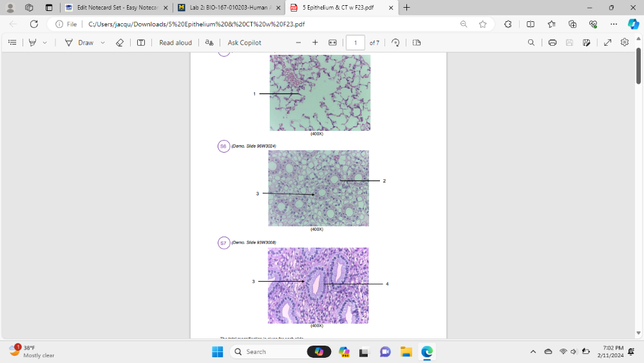Toggle the page view layout button

click(x=417, y=43)
